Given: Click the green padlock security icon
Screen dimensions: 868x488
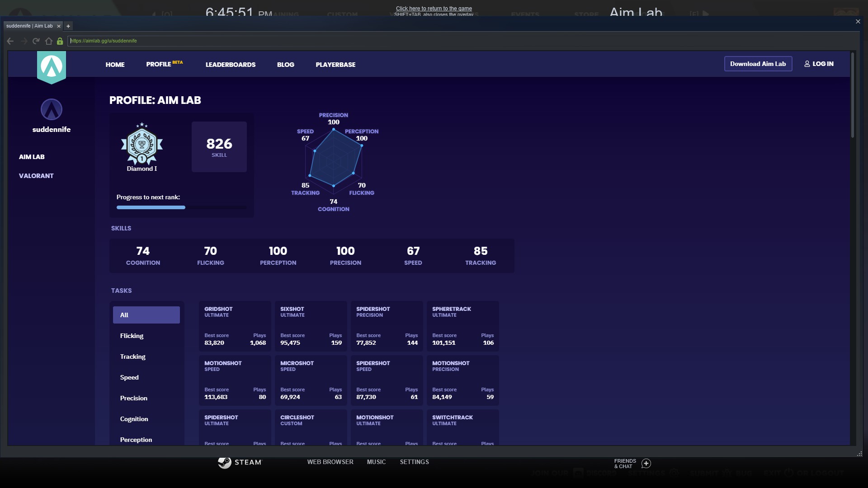Looking at the screenshot, I should pyautogui.click(x=60, y=41).
